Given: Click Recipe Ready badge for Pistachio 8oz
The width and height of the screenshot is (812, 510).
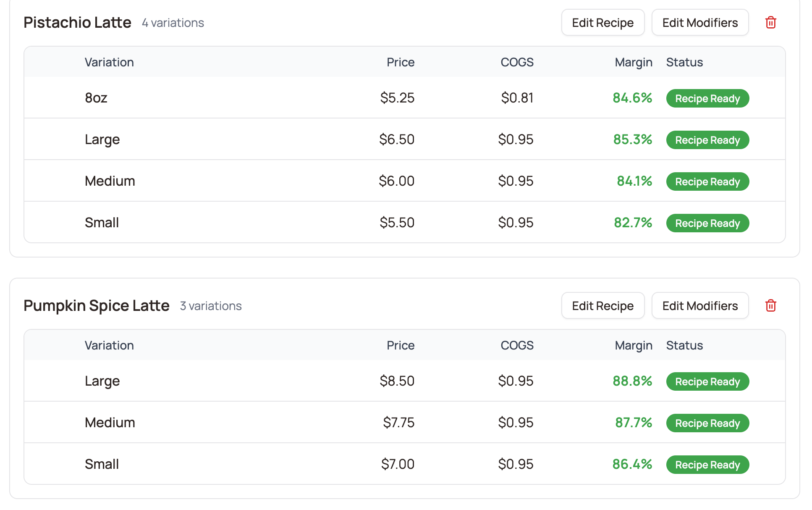Looking at the screenshot, I should 707,99.
